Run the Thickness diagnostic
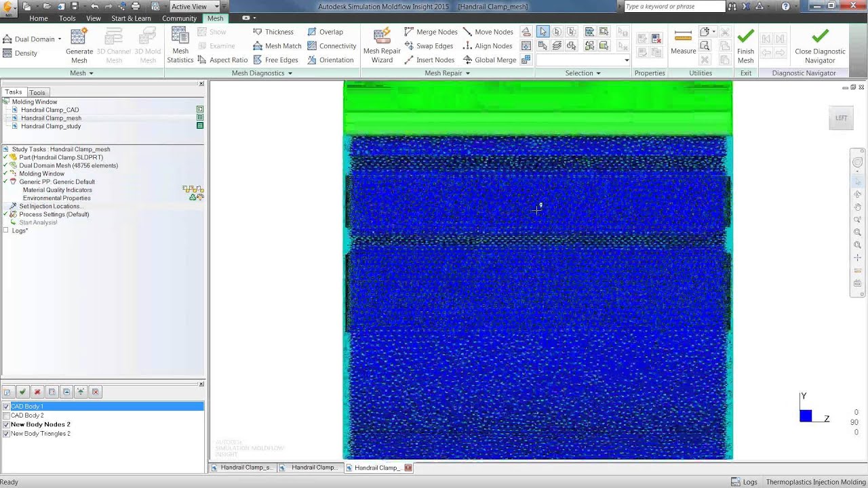This screenshot has width=868, height=488. pyautogui.click(x=273, y=32)
